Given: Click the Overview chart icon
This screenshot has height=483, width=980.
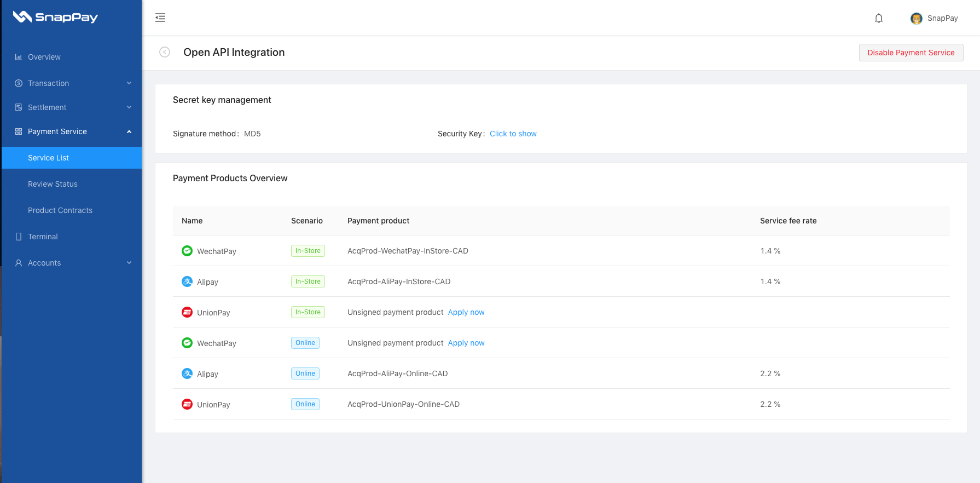Looking at the screenshot, I should pyautogui.click(x=19, y=57).
